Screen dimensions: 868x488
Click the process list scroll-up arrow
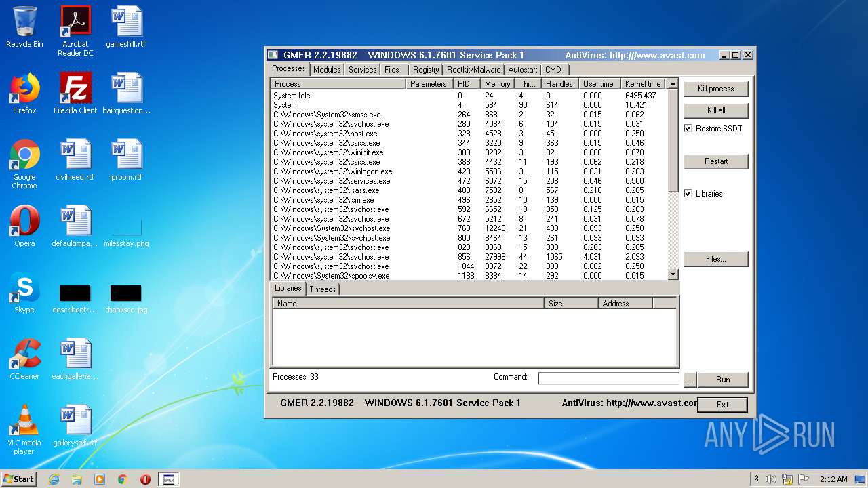pos(673,83)
